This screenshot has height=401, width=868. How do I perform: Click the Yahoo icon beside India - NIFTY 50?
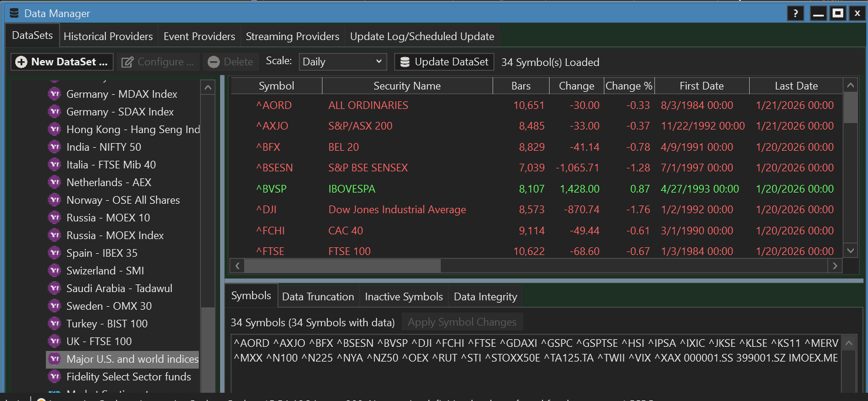pos(55,147)
